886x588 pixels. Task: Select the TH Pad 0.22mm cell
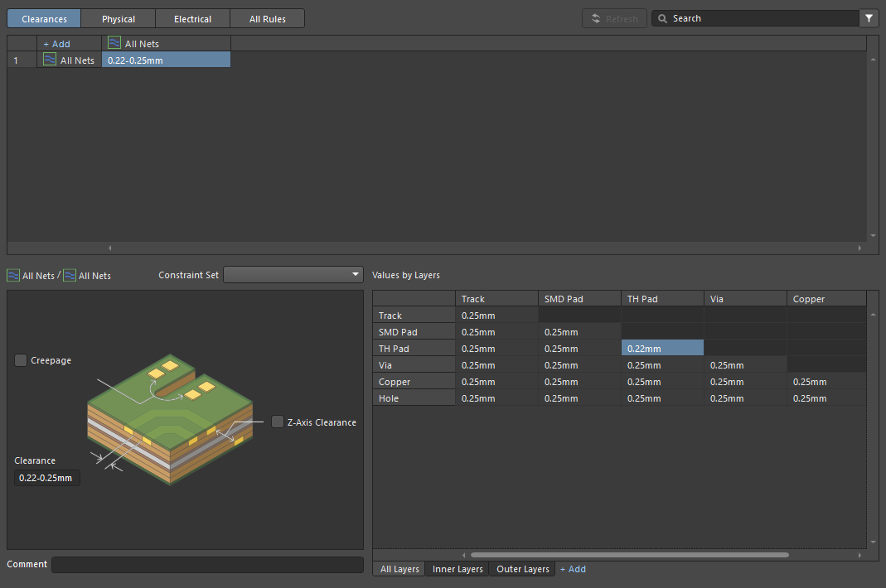pyautogui.click(x=662, y=349)
